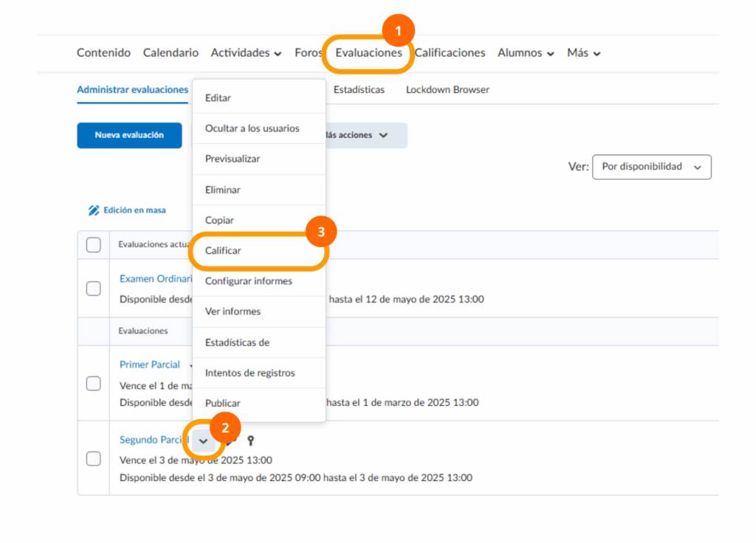Screen dimensions: 756x543
Task: Choose Calificar from the context menu
Action: tap(223, 251)
